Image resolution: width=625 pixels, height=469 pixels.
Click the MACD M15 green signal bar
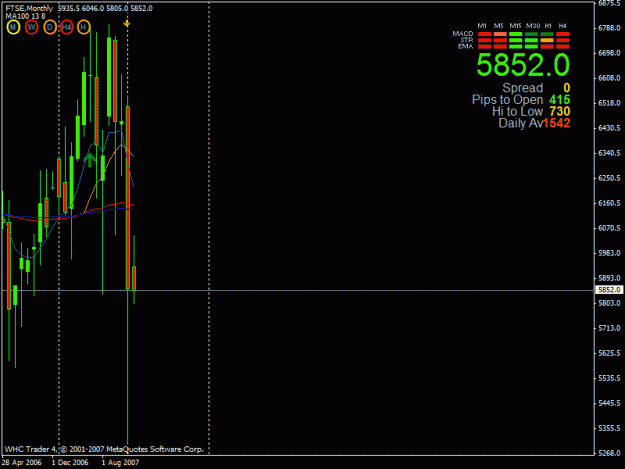pyautogui.click(x=515, y=34)
